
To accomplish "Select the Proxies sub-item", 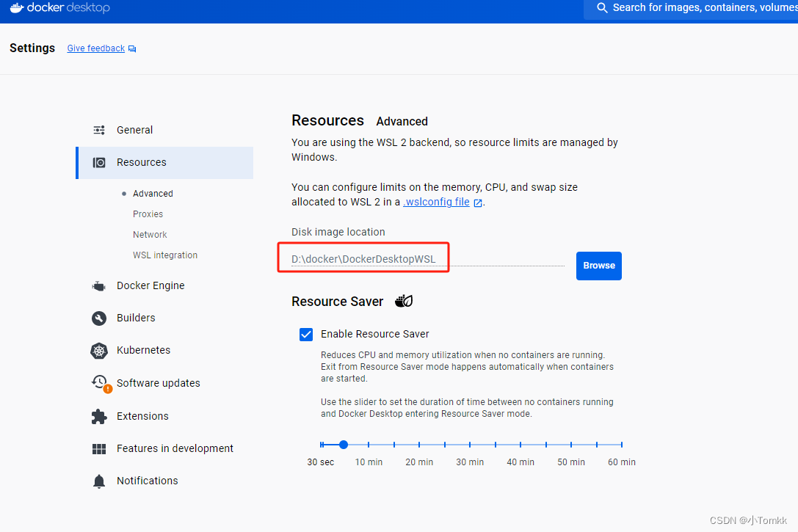I will (148, 214).
